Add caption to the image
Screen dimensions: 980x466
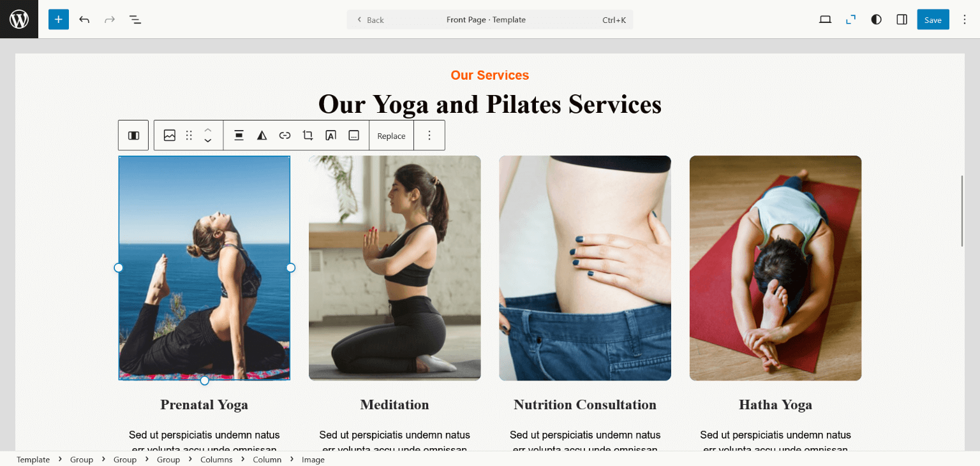pyautogui.click(x=354, y=135)
